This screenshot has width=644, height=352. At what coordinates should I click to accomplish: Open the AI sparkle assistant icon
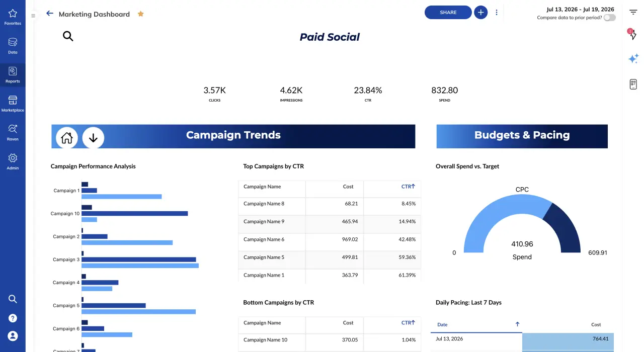[633, 58]
